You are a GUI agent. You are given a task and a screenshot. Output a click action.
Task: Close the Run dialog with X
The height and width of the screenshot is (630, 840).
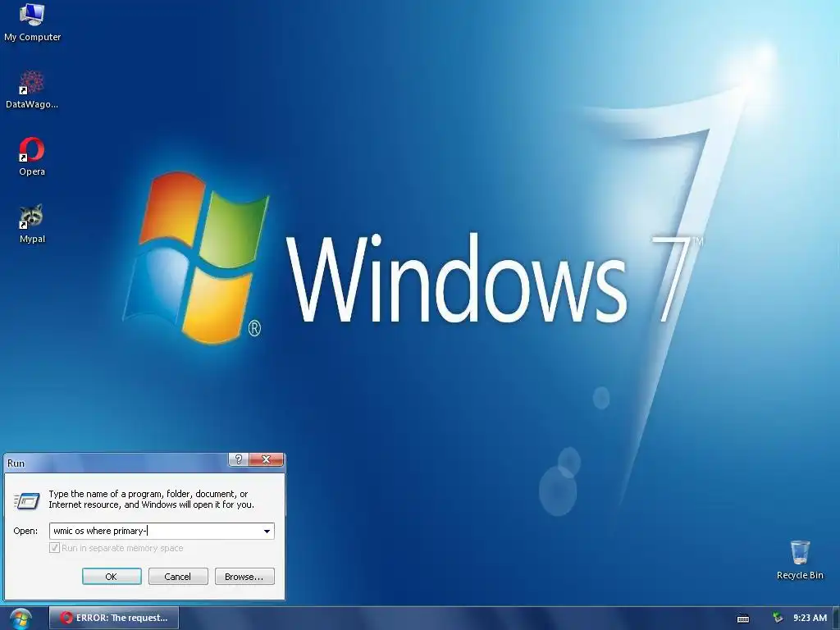click(x=267, y=459)
